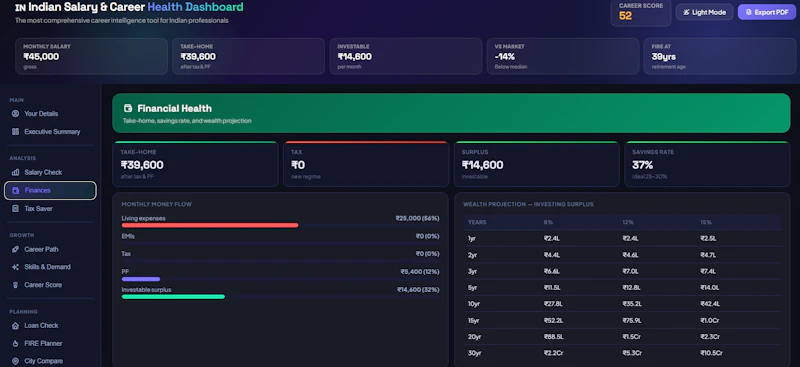
Task: Click the ₹4.6L cell in 2yr row
Action: (631, 255)
